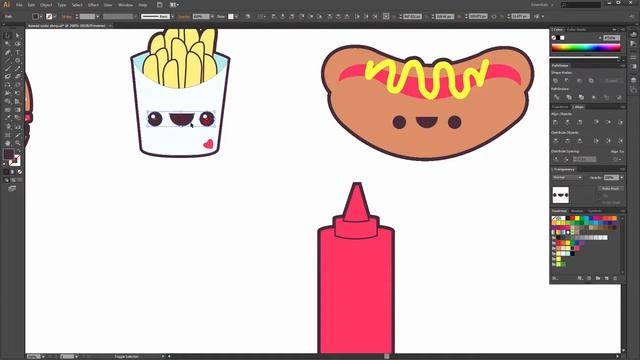
Task: Select the Type tool
Action: [18, 52]
